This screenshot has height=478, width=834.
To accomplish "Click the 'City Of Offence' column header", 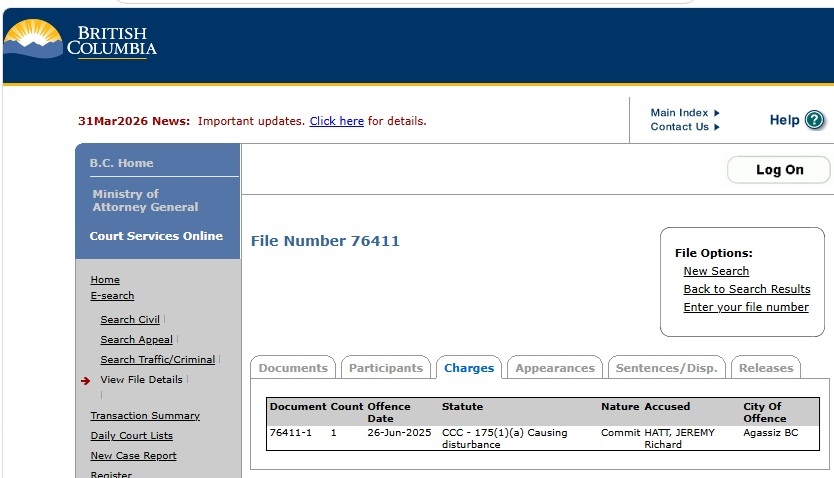I will [x=764, y=412].
